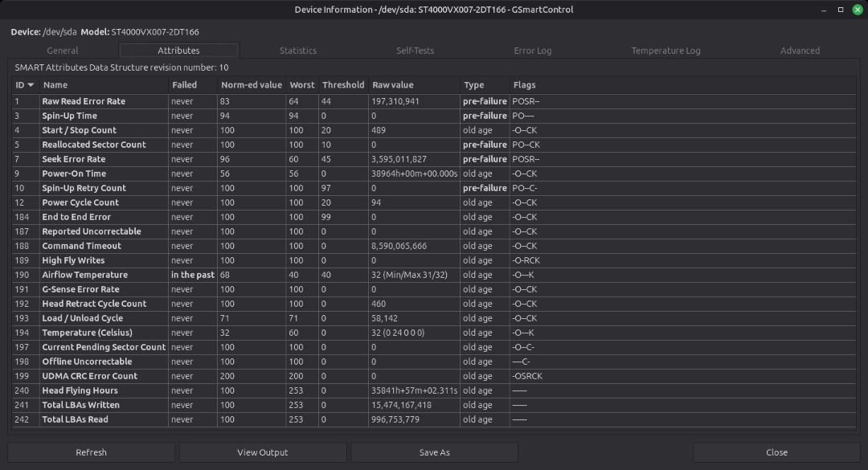Image resolution: width=868 pixels, height=470 pixels.
Task: Select the Reported Uncorrectable row
Action: tap(435, 231)
